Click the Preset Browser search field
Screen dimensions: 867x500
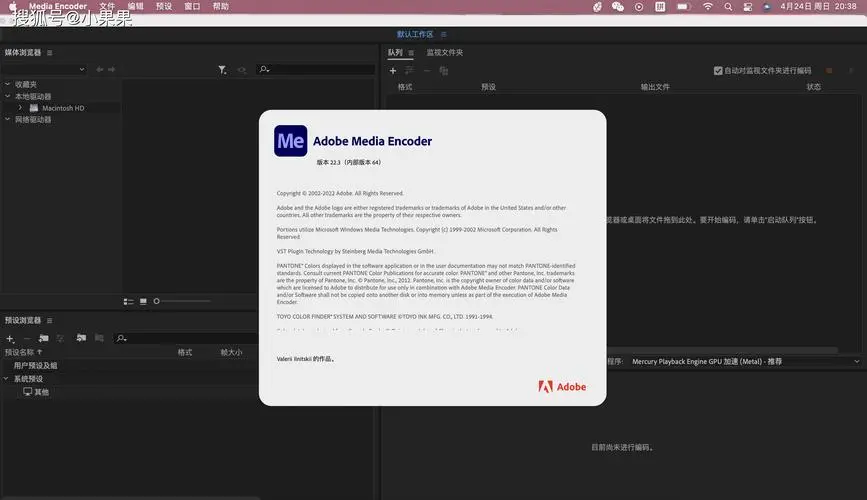(x=185, y=338)
